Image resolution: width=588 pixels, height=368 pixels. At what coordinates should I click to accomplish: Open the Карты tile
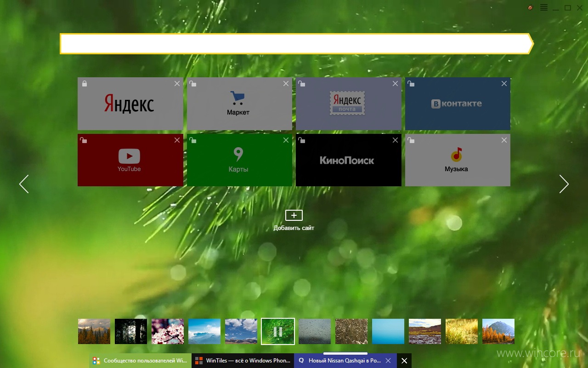(239, 160)
